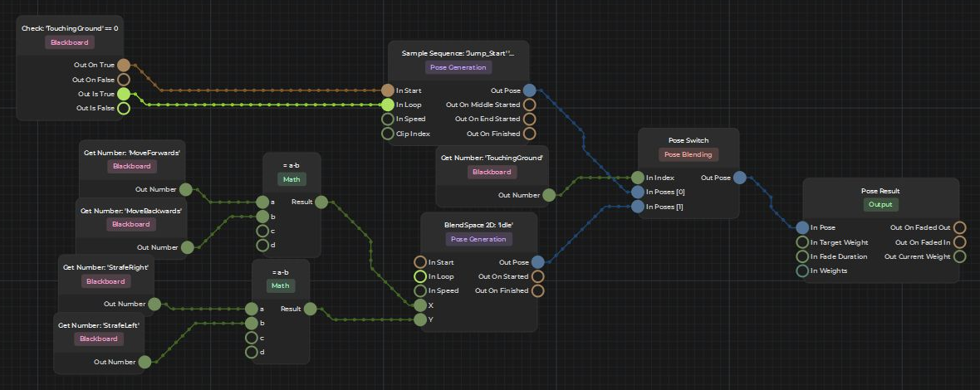Click the Out Current Weight pin
The height and width of the screenshot is (390, 980).
(959, 256)
